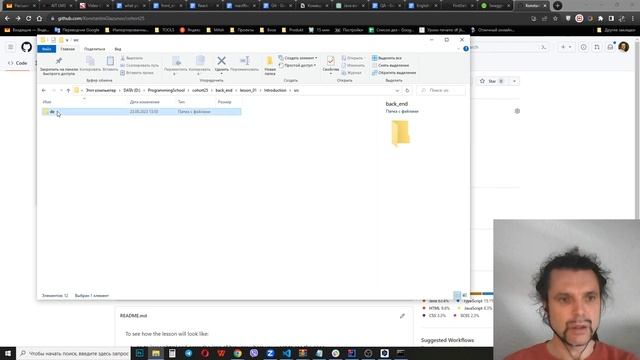
Task: Click the Paste icon in Explorer ribbon
Action: pos(110,64)
